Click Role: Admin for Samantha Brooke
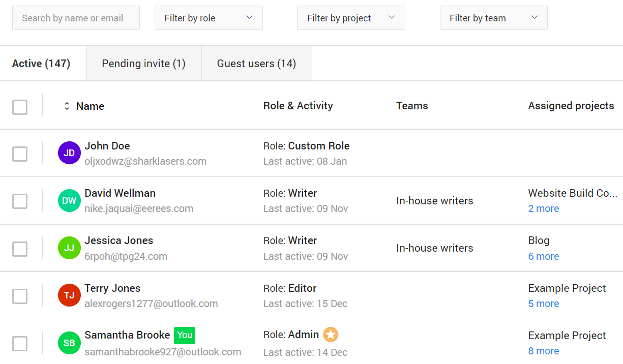Viewport: 623px width, 364px height. (x=291, y=335)
